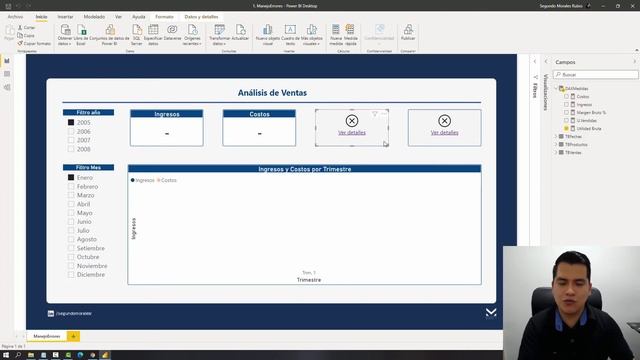This screenshot has width=640, height=360.
Task: Select the Insertar ribbon tab
Action: pos(65,17)
